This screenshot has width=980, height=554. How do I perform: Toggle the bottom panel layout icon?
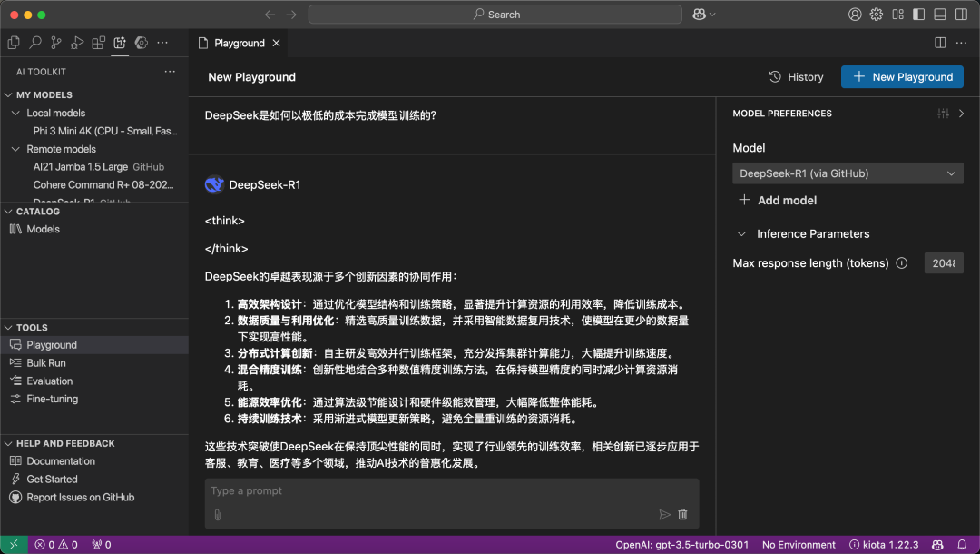click(940, 15)
